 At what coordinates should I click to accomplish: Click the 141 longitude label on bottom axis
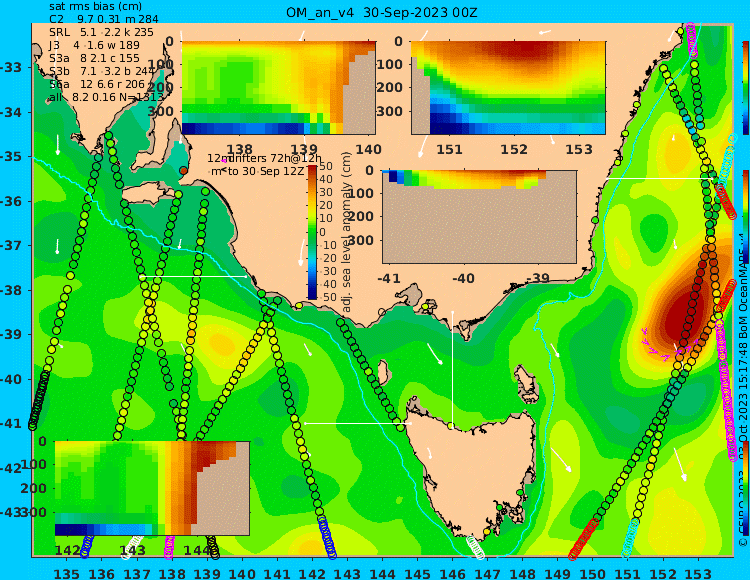[x=277, y=573]
